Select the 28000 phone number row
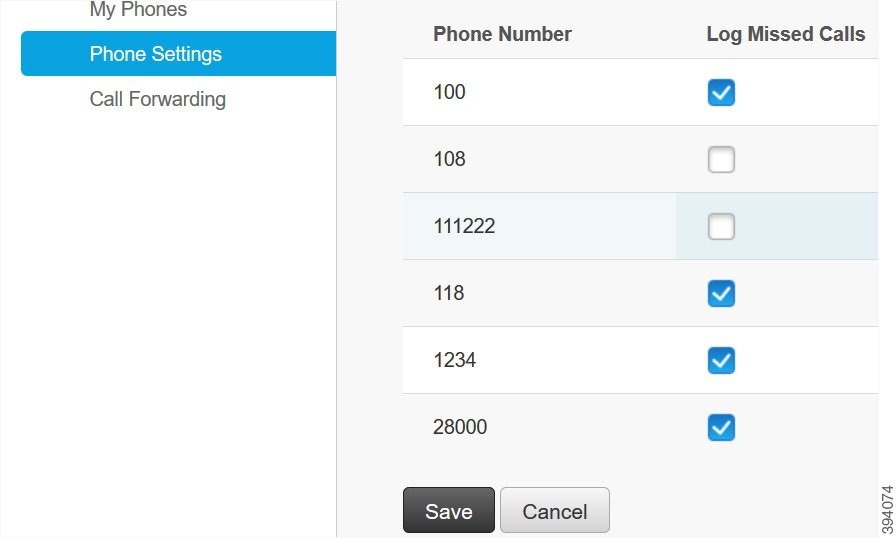The width and height of the screenshot is (896, 538). (x=640, y=427)
